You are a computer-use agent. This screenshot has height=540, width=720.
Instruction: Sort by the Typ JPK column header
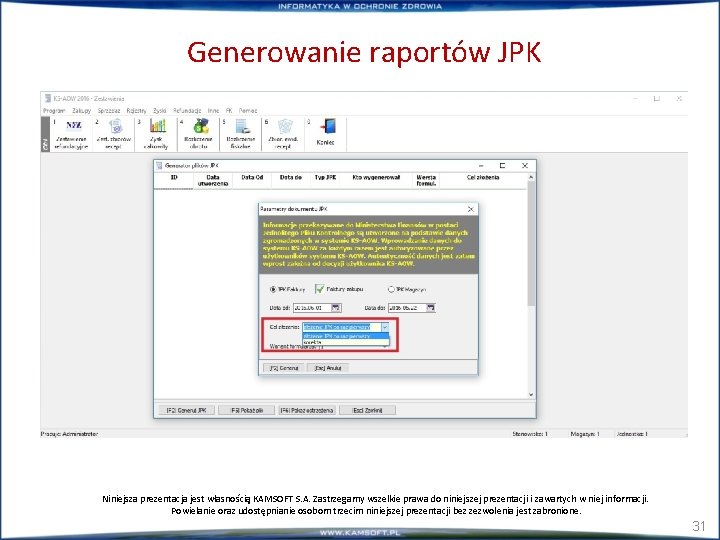pyautogui.click(x=325, y=180)
